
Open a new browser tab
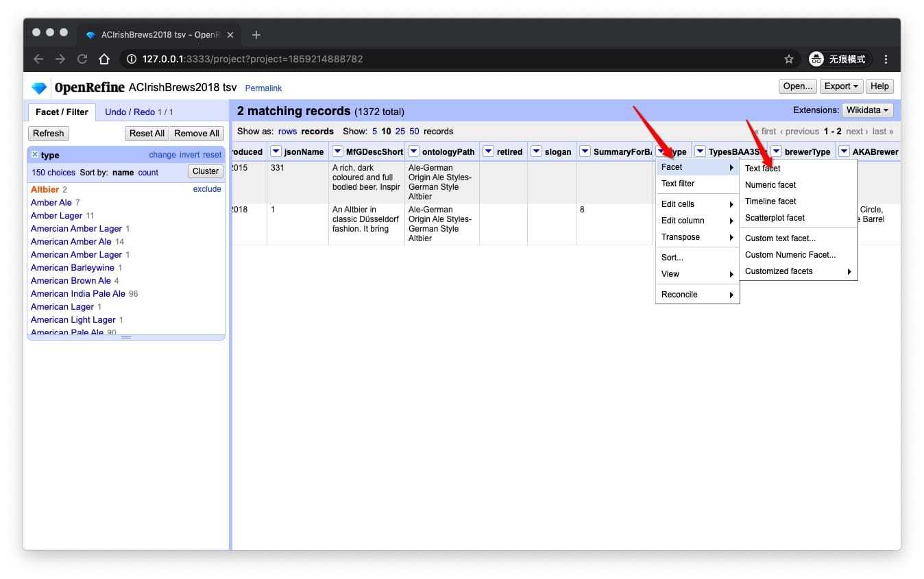coord(256,35)
